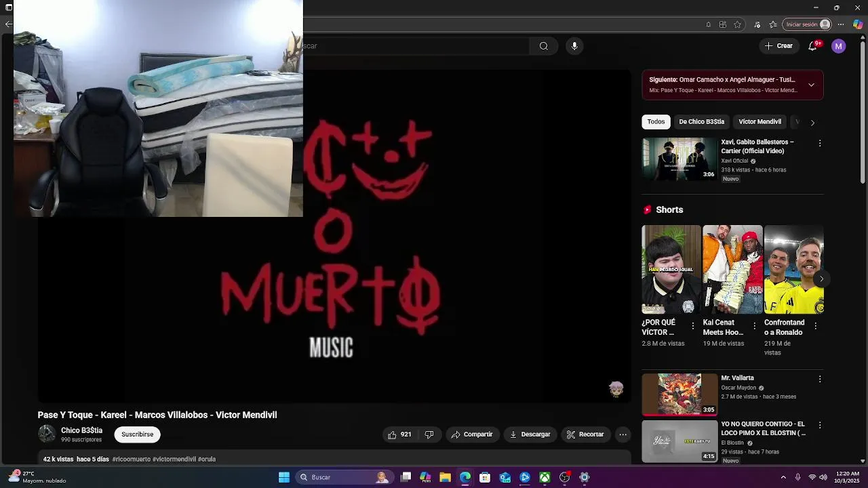Open OBS Studio from taskbar
This screenshot has width=868, height=488.
tap(565, 477)
